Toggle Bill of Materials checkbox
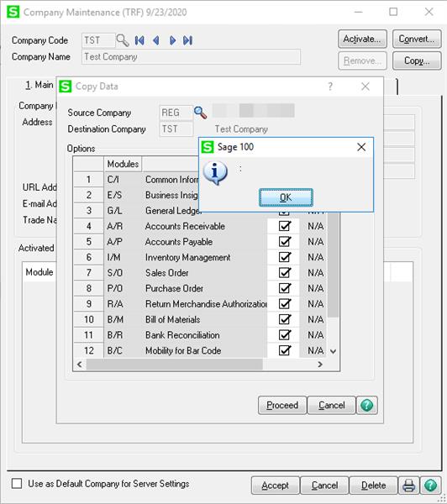Viewport: 447px width, 504px height. click(285, 319)
